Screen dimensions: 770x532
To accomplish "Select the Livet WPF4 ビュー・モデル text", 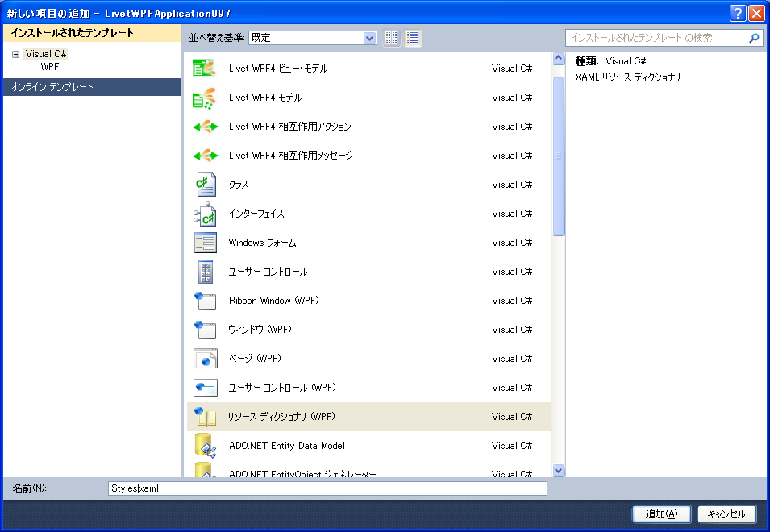I will pyautogui.click(x=278, y=69).
